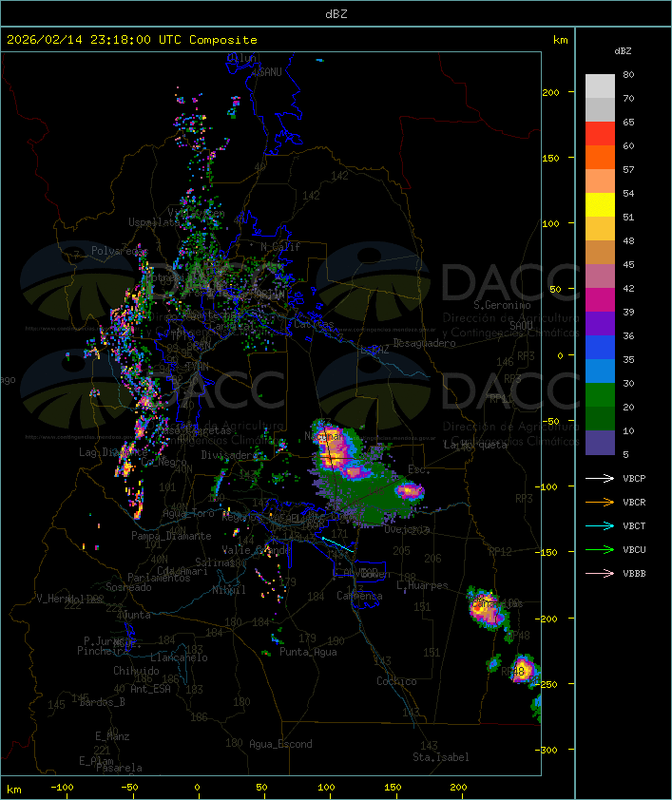672x800 pixels.
Task: Click the Cochico place label
Action: coord(396,681)
